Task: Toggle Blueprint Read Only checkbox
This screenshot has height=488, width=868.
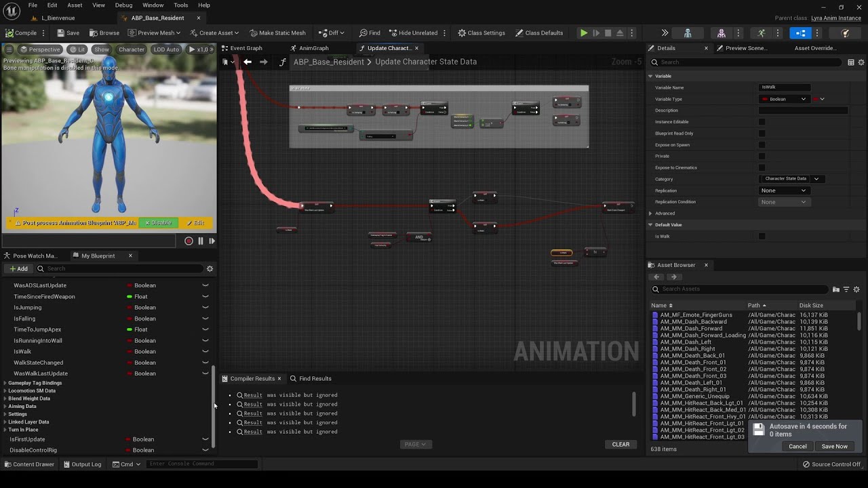Action: (762, 134)
